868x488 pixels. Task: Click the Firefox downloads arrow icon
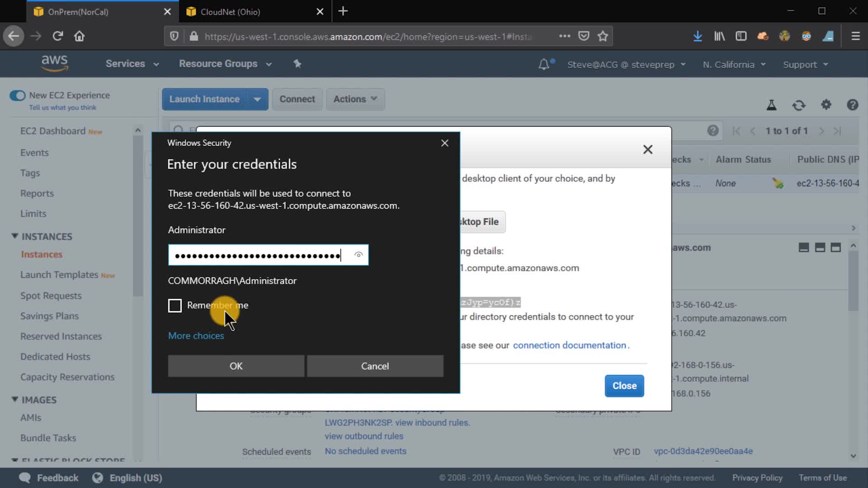(x=698, y=36)
